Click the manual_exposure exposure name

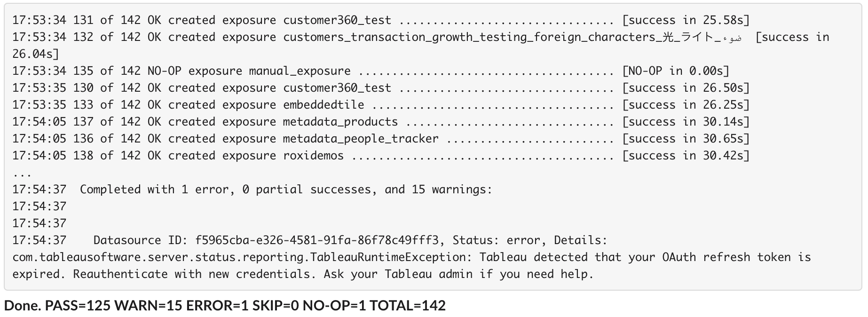[x=300, y=71]
